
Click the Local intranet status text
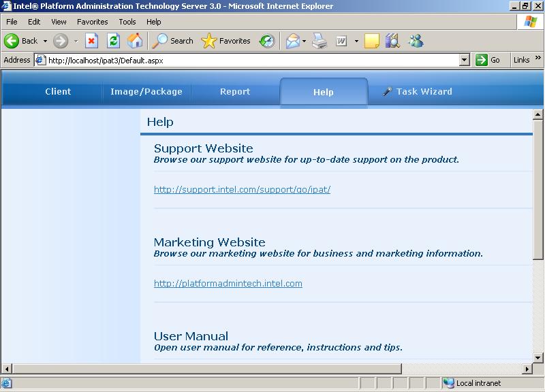point(478,383)
